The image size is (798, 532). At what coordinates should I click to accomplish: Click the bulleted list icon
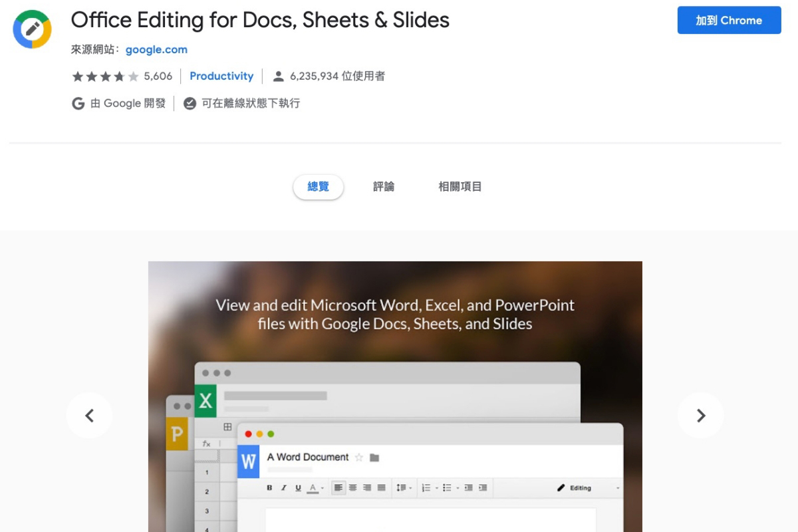tap(448, 487)
